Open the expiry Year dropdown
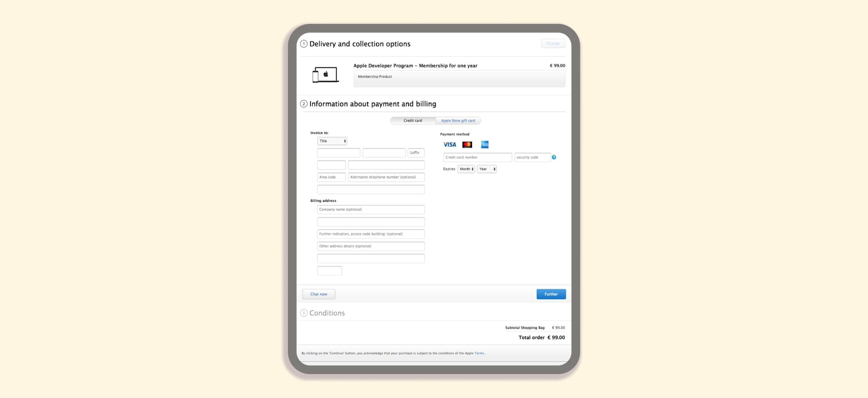Image resolution: width=868 pixels, height=398 pixels. [x=486, y=169]
